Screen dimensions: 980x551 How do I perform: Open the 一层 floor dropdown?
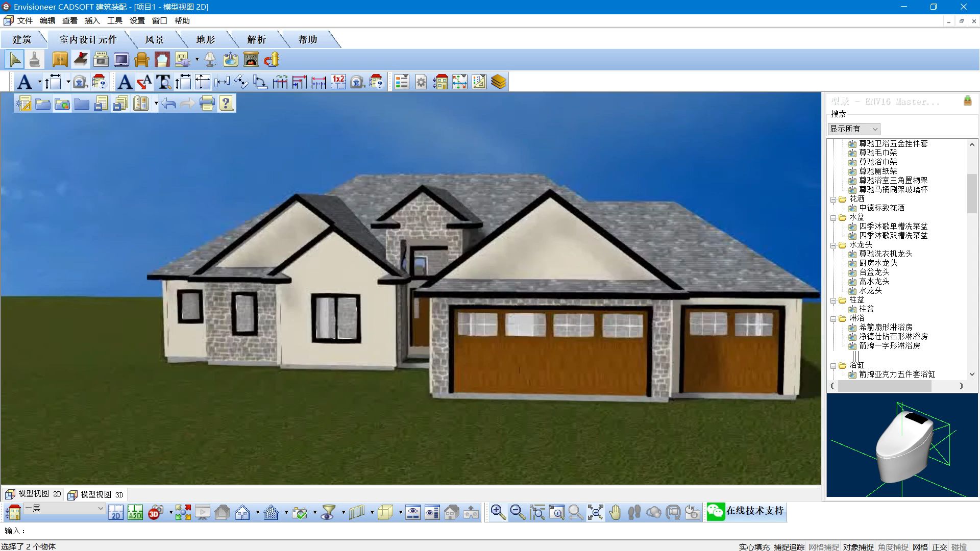coord(101,508)
